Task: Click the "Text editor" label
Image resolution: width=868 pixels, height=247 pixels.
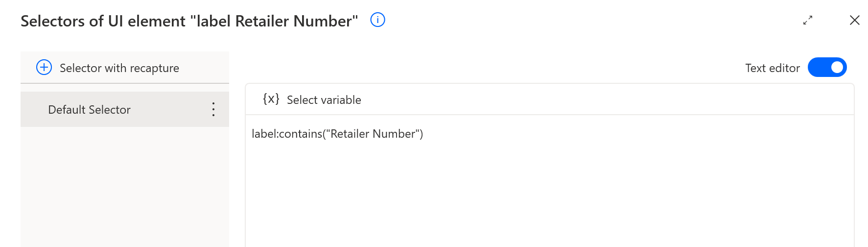Action: [772, 68]
